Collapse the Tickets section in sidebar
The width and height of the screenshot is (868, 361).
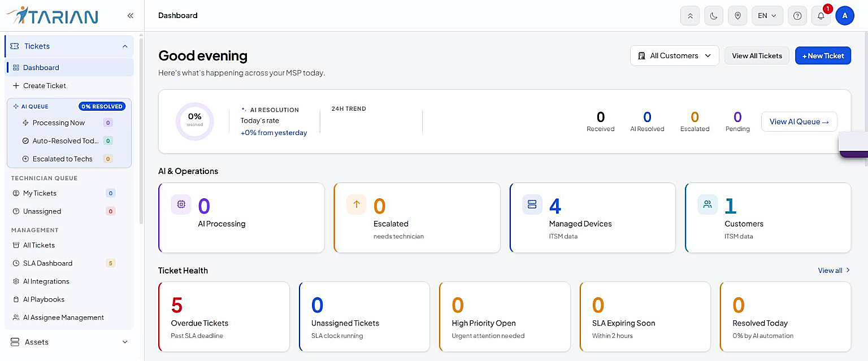coord(125,46)
